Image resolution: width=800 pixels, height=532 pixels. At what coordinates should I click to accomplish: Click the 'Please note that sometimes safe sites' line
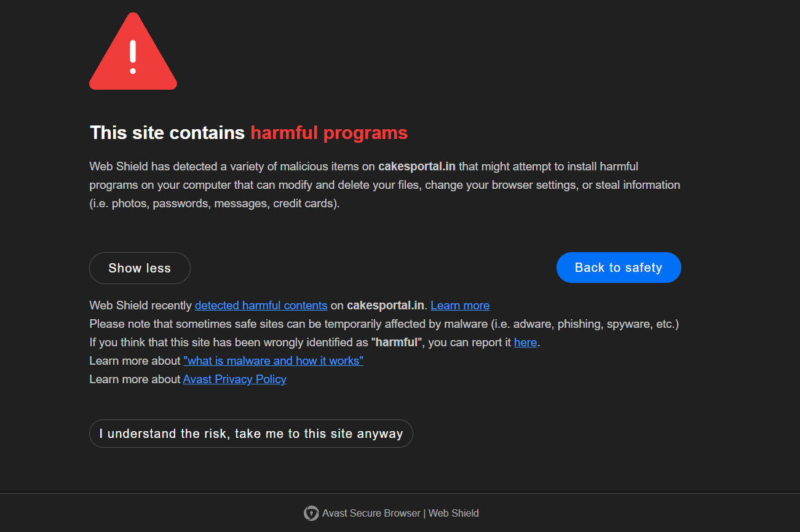point(384,324)
